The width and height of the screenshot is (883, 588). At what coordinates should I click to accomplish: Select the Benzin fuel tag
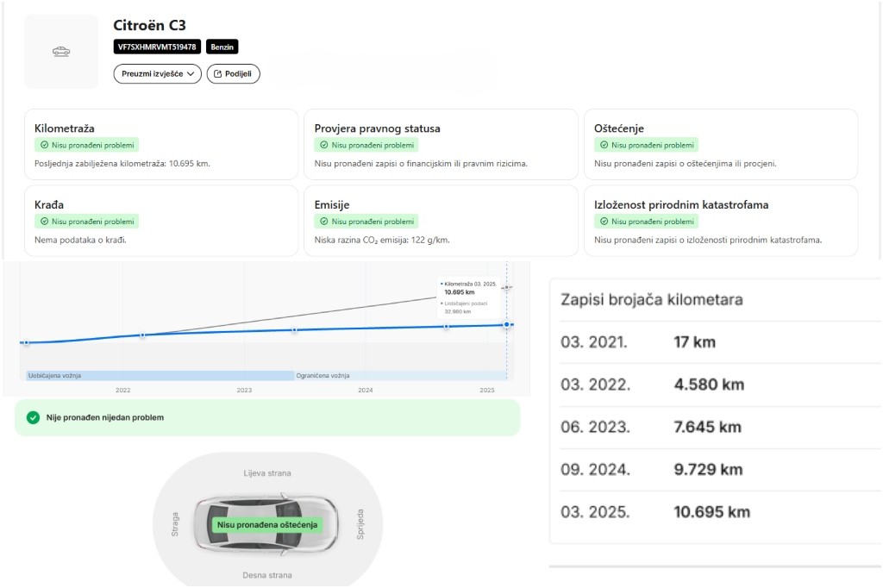pos(222,47)
